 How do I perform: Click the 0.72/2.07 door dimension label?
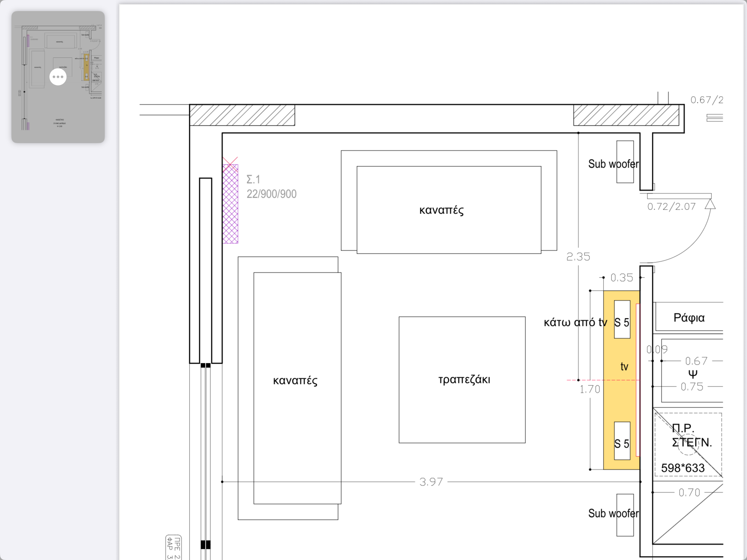pos(671,207)
